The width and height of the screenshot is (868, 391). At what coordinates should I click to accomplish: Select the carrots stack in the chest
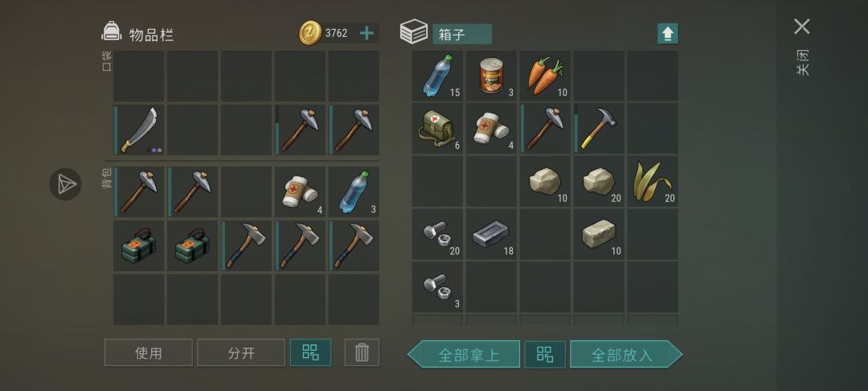pyautogui.click(x=545, y=76)
